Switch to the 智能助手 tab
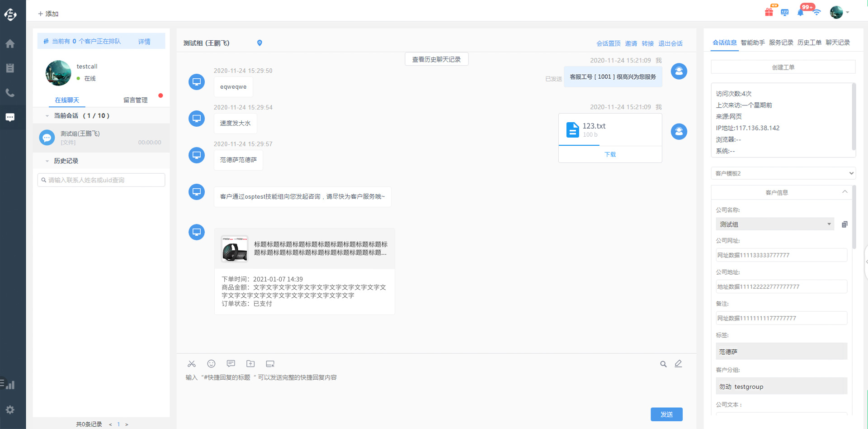Screen dimensions: 868x429 pyautogui.click(x=753, y=43)
